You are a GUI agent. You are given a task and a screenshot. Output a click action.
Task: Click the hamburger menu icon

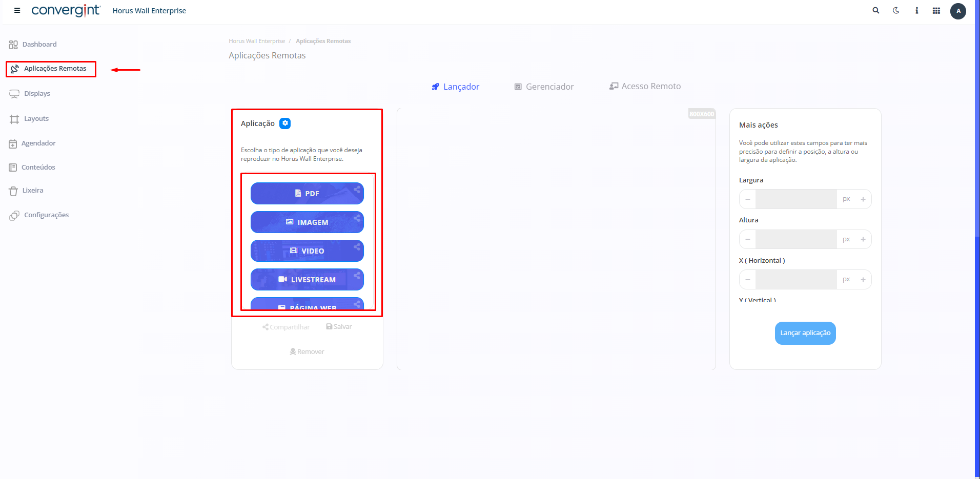point(17,10)
